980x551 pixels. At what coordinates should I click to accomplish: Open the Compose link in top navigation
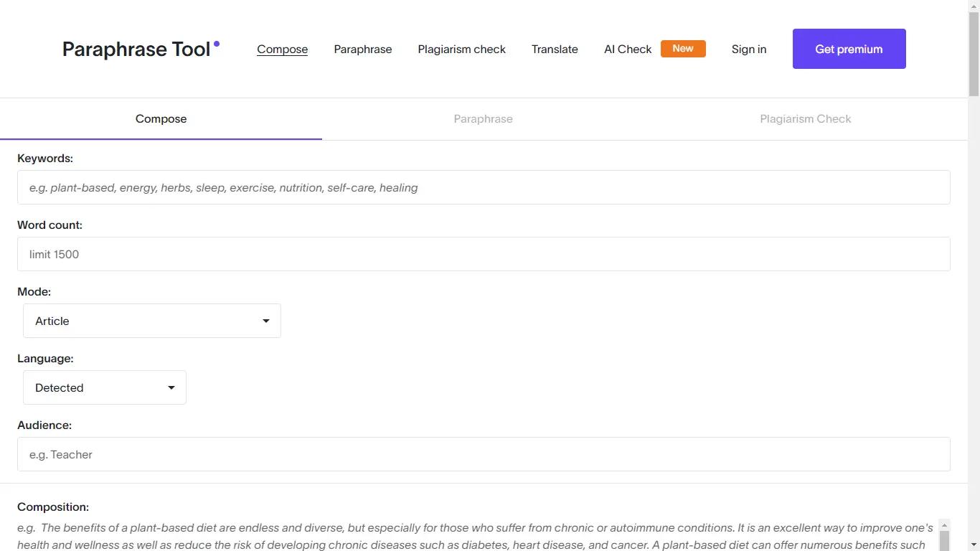[x=283, y=49]
